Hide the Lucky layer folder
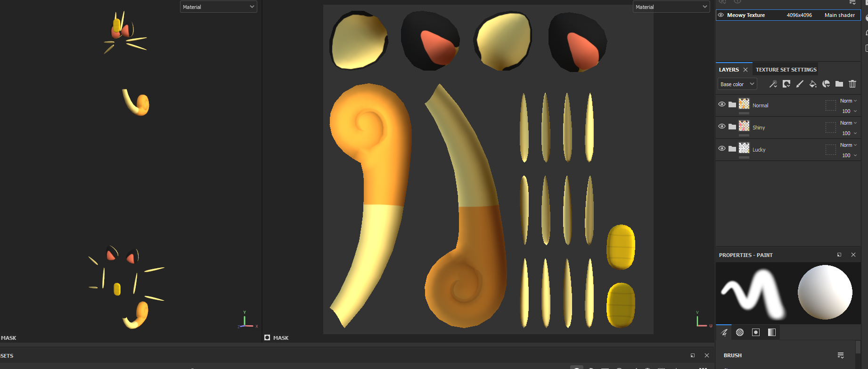The width and height of the screenshot is (868, 369). coord(722,149)
